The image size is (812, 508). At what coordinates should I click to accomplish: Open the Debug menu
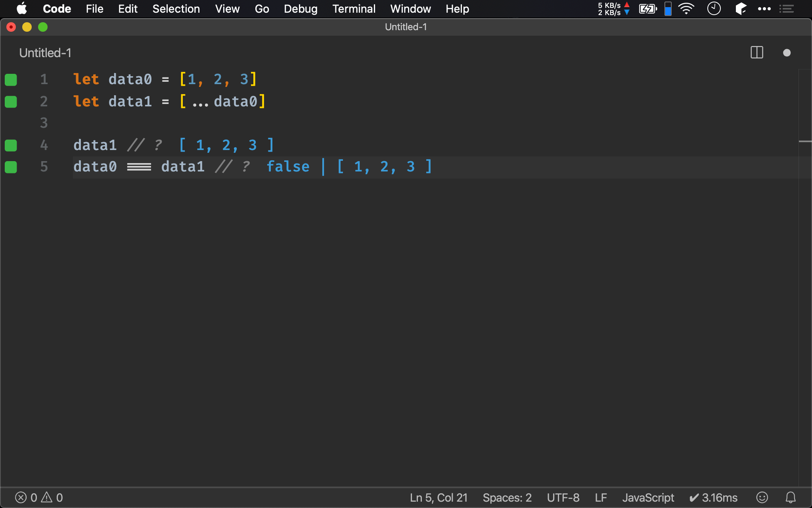click(301, 9)
